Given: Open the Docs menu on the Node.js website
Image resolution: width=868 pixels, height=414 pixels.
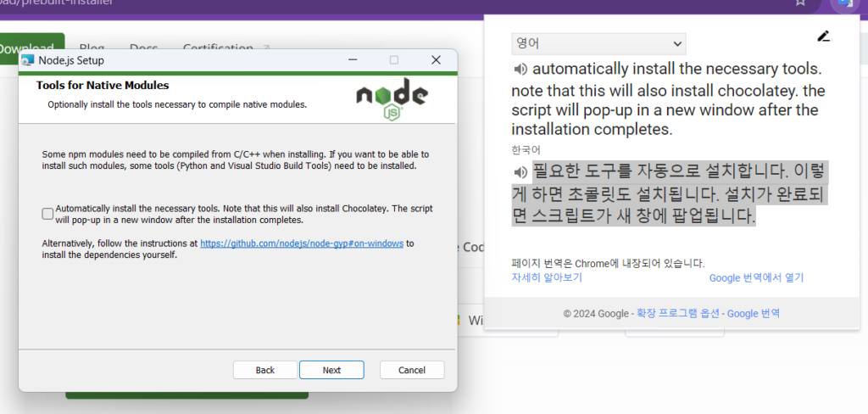Looking at the screenshot, I should coord(143,48).
